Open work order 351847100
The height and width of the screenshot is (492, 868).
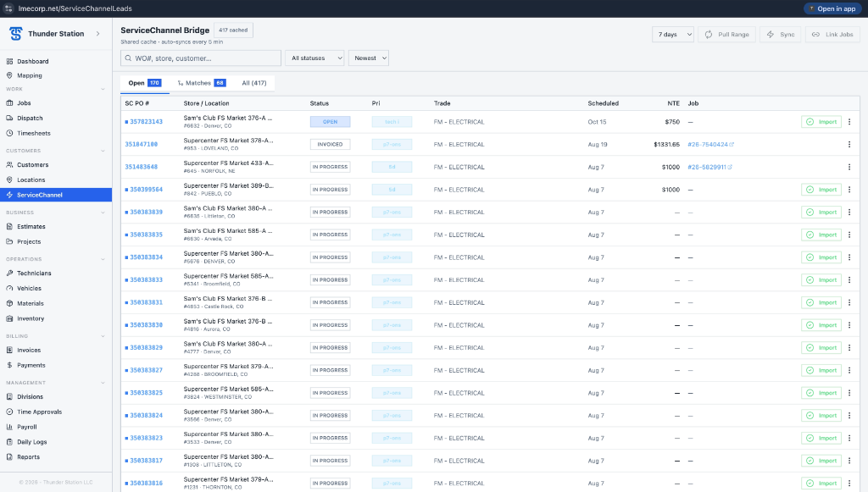coord(142,144)
